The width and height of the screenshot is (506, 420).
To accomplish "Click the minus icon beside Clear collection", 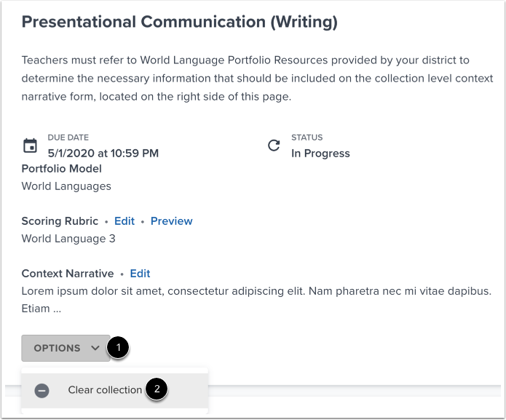I will click(x=42, y=390).
